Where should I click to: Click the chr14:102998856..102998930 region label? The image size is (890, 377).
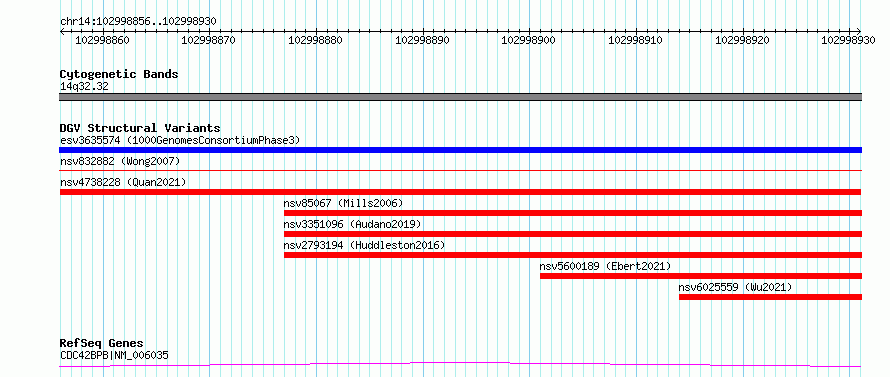[x=138, y=22]
